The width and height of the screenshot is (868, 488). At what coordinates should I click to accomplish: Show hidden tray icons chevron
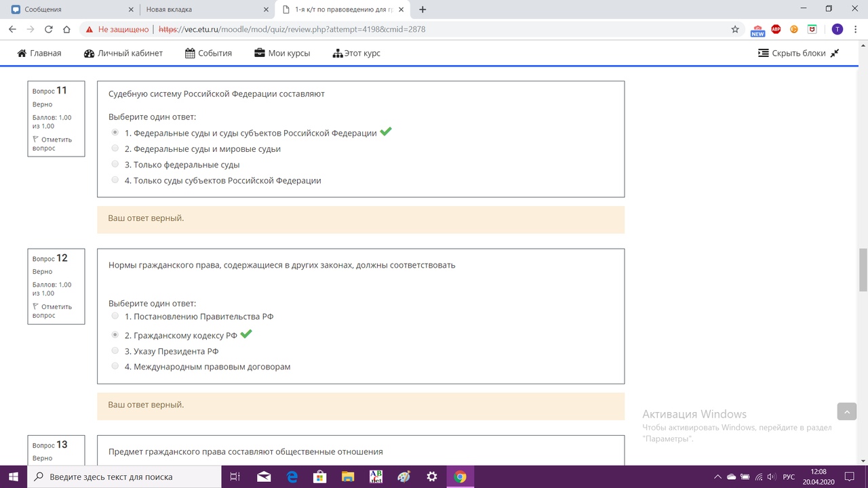click(x=717, y=477)
